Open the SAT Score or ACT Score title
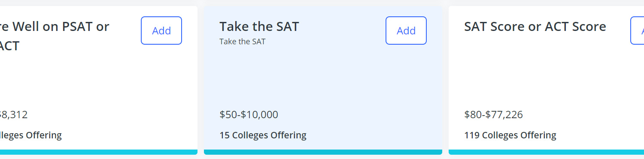Viewport: 644px width, 159px height. point(535,27)
